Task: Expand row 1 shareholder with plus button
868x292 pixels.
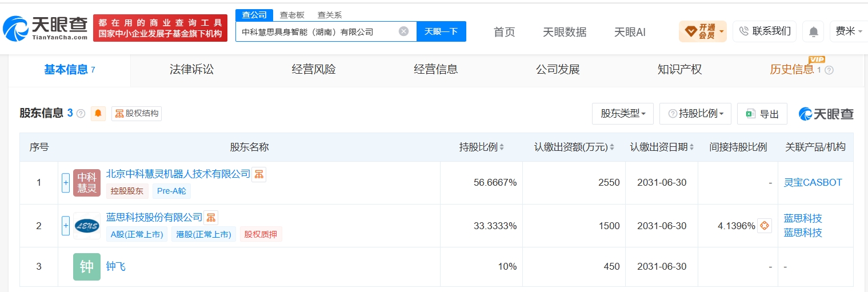Action: 66,183
